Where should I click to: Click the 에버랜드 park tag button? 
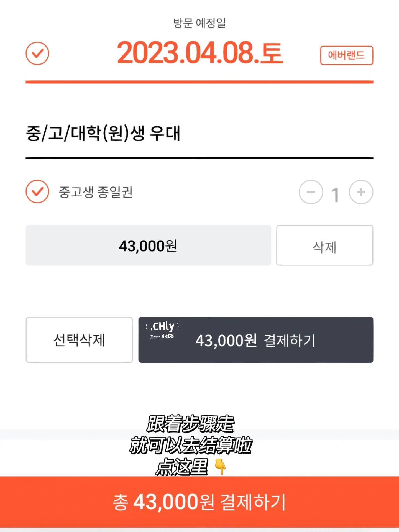click(x=347, y=55)
